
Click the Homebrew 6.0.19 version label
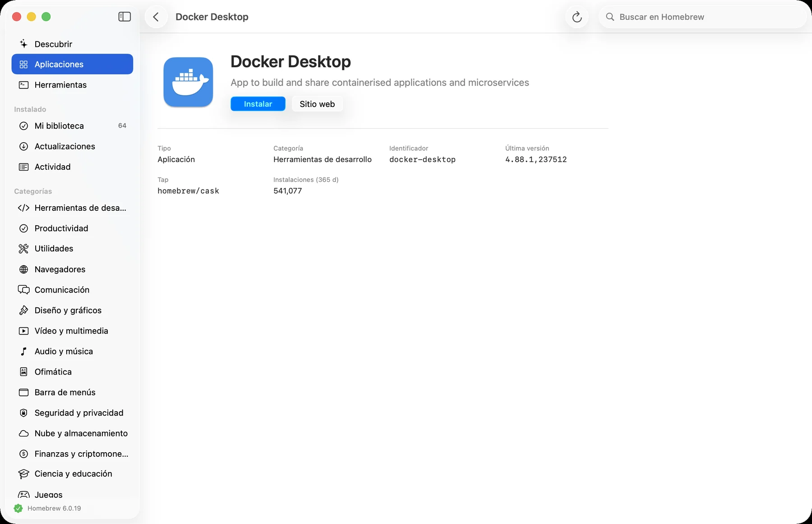54,508
